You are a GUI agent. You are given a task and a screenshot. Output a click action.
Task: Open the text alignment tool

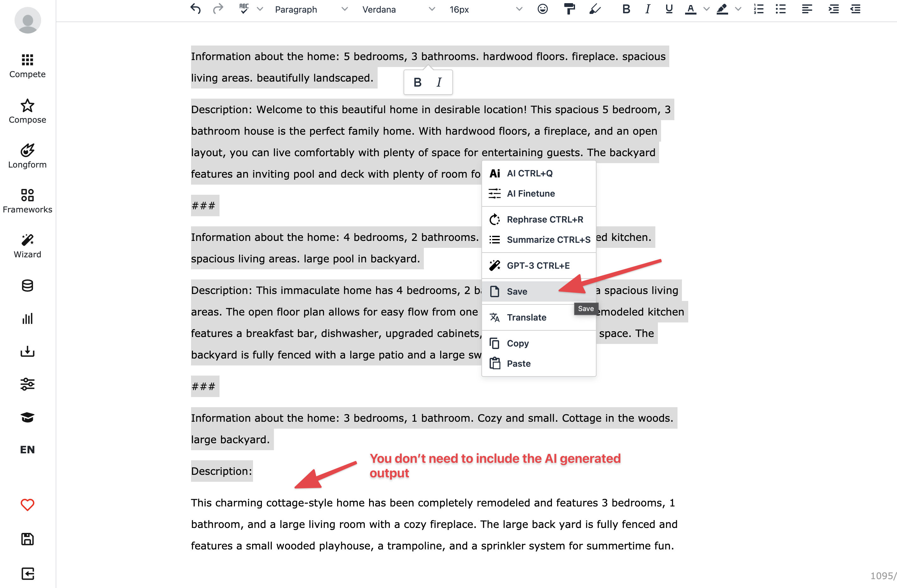[807, 9]
